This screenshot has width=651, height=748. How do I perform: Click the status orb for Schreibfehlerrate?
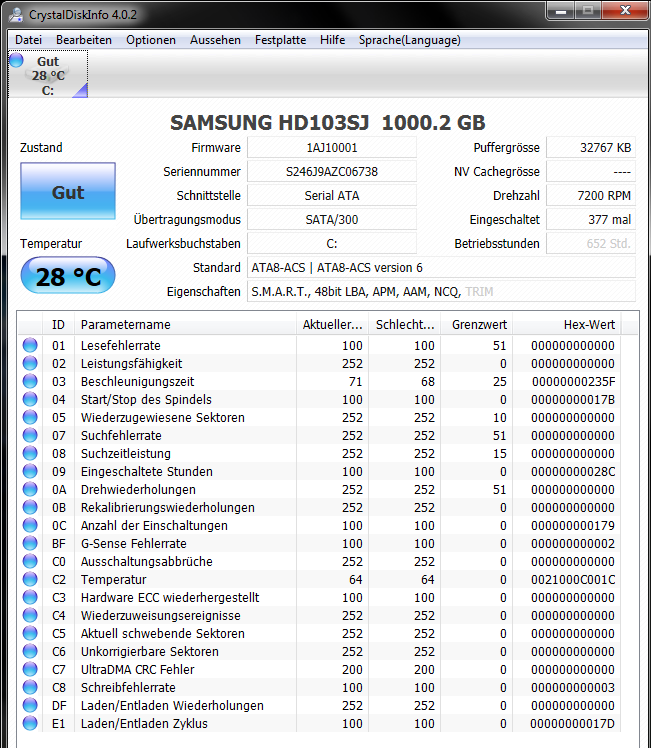[x=30, y=687]
